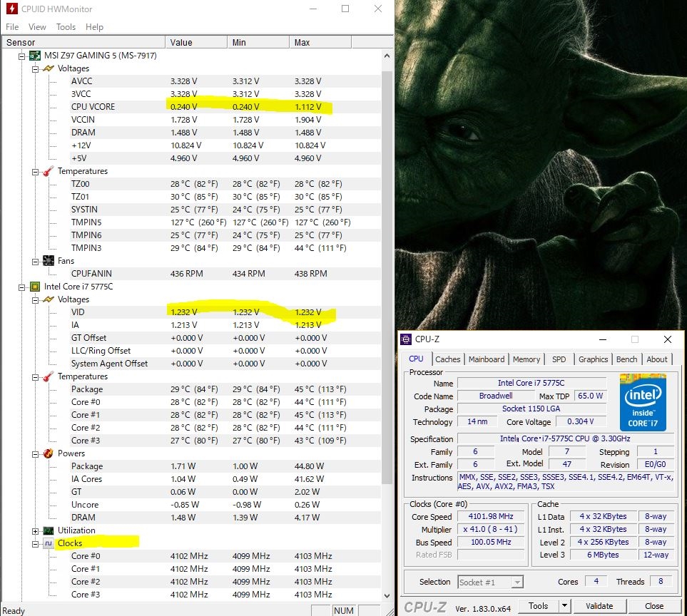Click the Name field Intel Core i7 5775C
Image resolution: width=687 pixels, height=616 pixels.
[531, 383]
